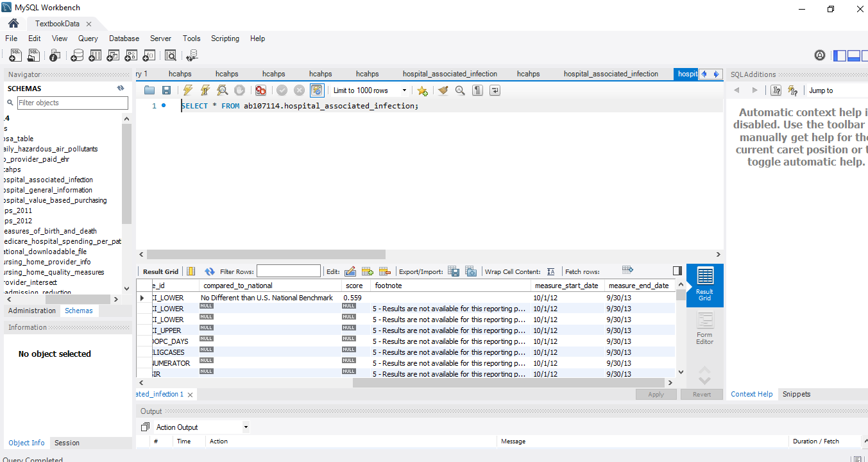Open the Database menu
This screenshot has width=868, height=462.
coord(124,38)
